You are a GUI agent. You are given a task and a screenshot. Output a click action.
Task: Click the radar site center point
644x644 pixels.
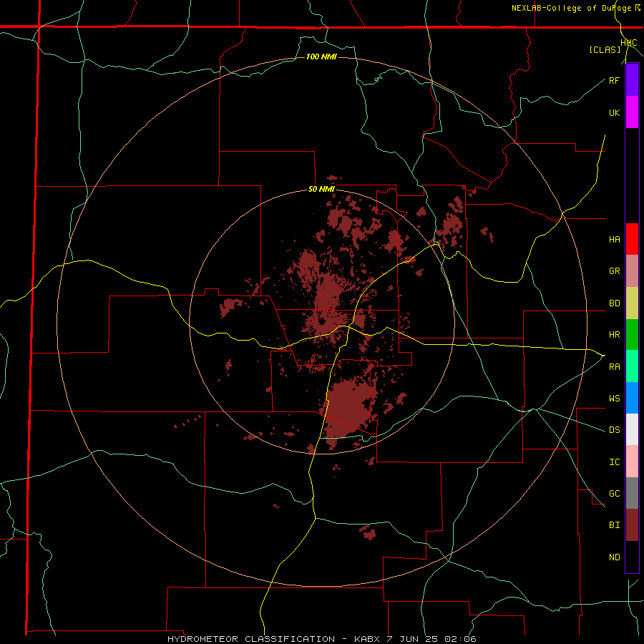(321, 321)
